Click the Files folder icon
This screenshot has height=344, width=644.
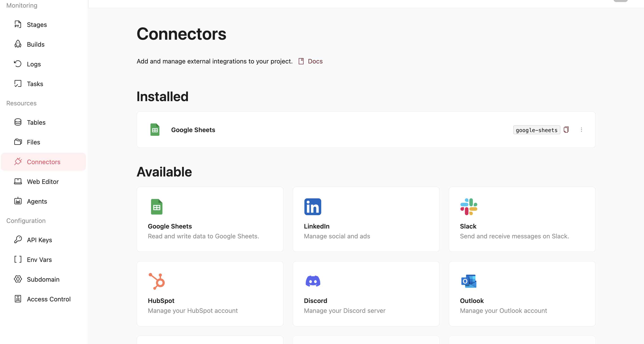(x=18, y=142)
